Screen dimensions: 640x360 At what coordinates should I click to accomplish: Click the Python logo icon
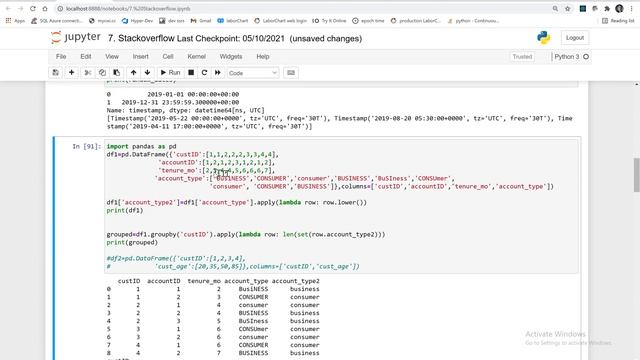pyautogui.click(x=543, y=38)
